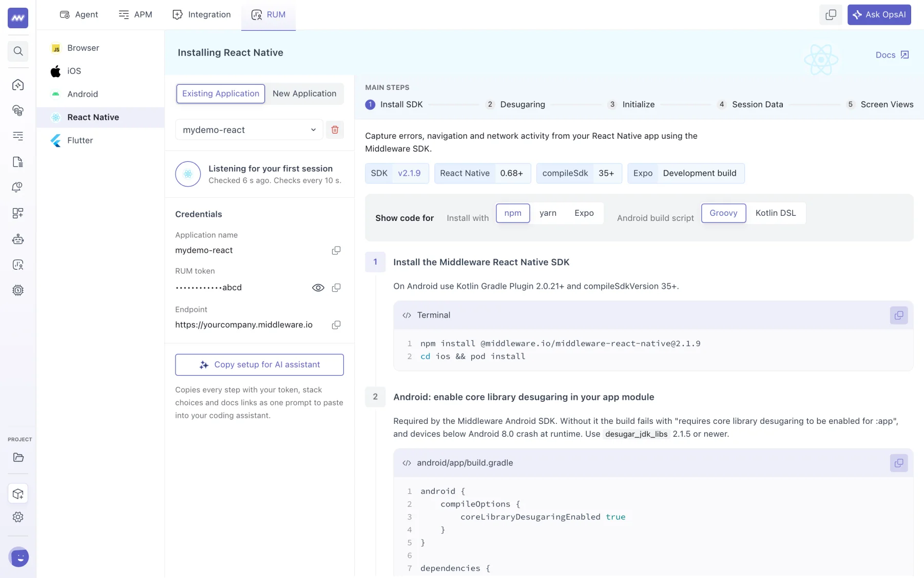This screenshot has width=924, height=578.
Task: Click the user avatar at sidebar bottom
Action: click(19, 557)
